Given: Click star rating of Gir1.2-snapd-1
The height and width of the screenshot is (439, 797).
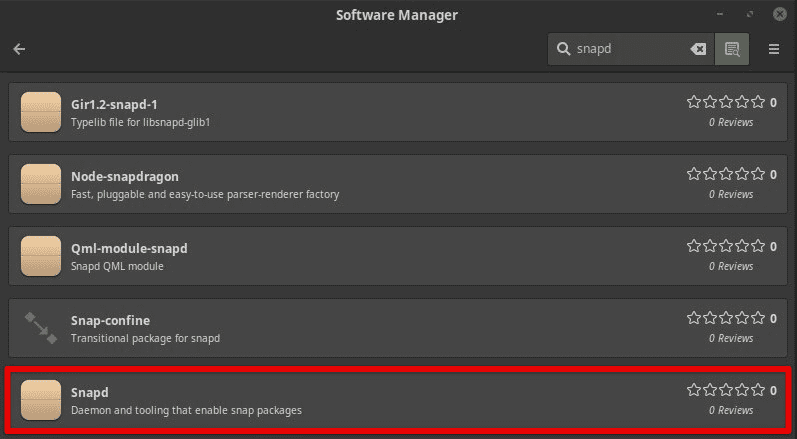Looking at the screenshot, I should [x=726, y=102].
